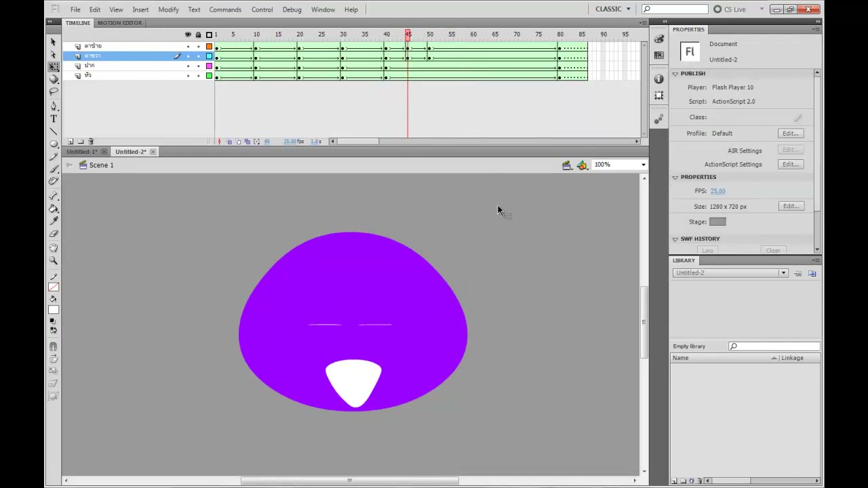Open the Transform panel icon
This screenshot has height=488, width=868.
[x=658, y=96]
